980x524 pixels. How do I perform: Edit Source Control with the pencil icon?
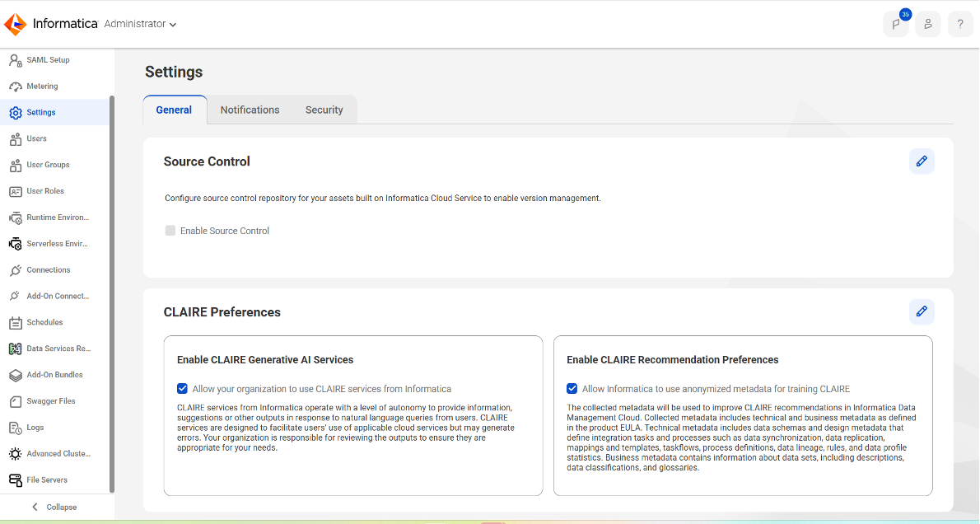coord(922,161)
